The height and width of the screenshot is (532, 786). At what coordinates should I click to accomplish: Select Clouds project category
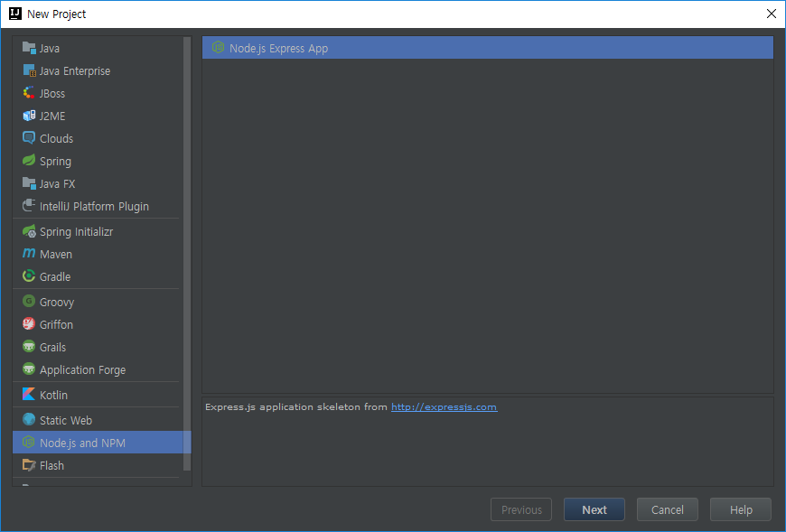[x=96, y=138]
